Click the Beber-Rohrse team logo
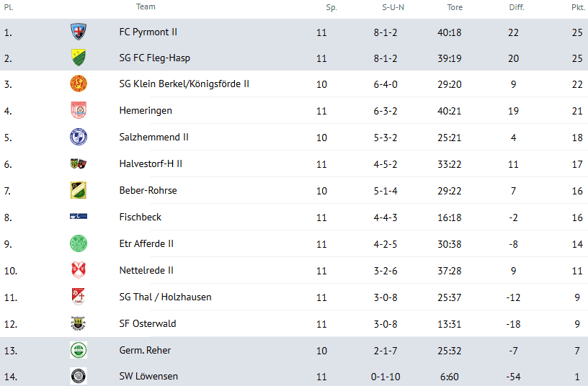The width and height of the screenshot is (588, 386). [79, 190]
